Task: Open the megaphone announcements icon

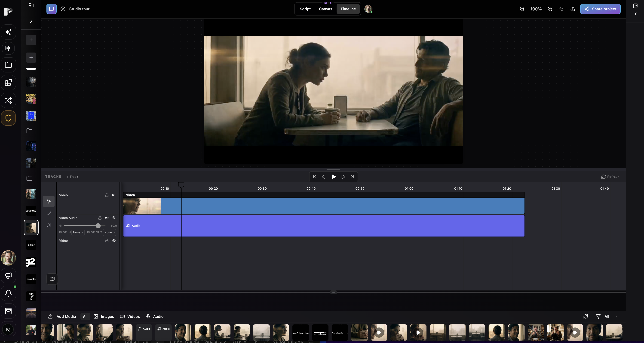Action: pos(8,276)
